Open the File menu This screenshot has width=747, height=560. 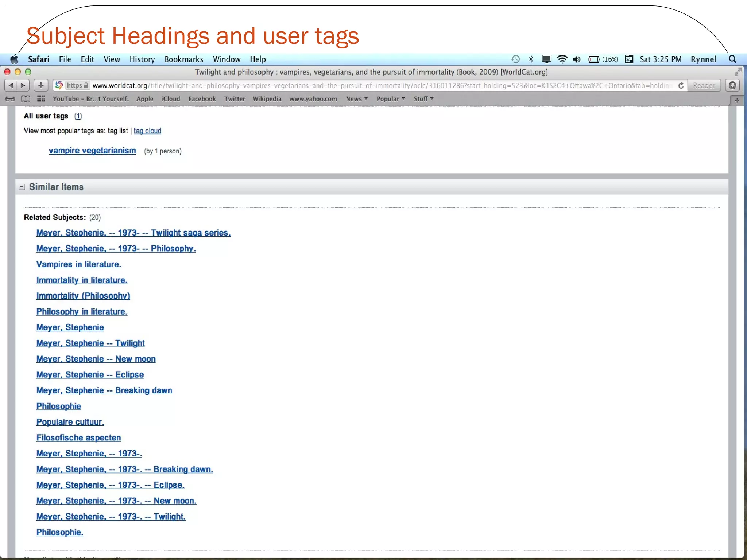pyautogui.click(x=65, y=59)
